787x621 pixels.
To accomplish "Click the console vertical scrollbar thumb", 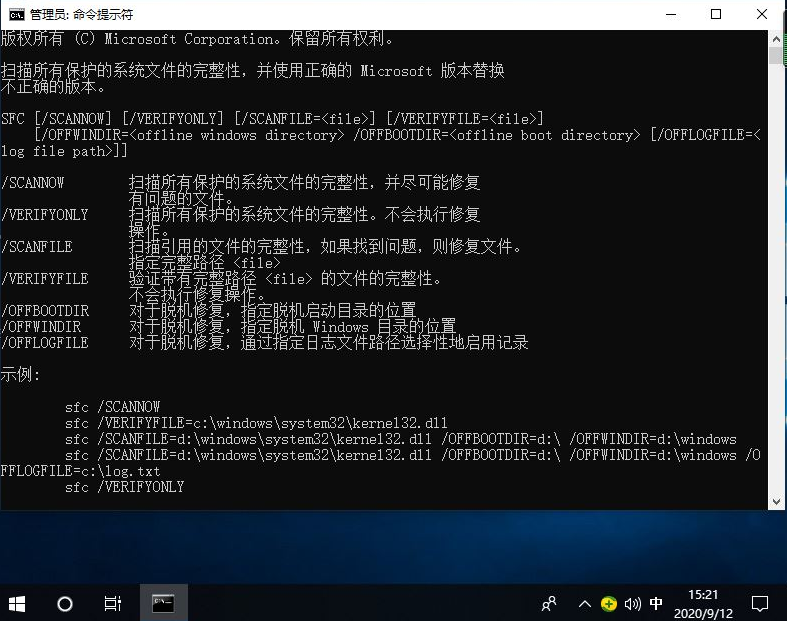I will [x=777, y=56].
